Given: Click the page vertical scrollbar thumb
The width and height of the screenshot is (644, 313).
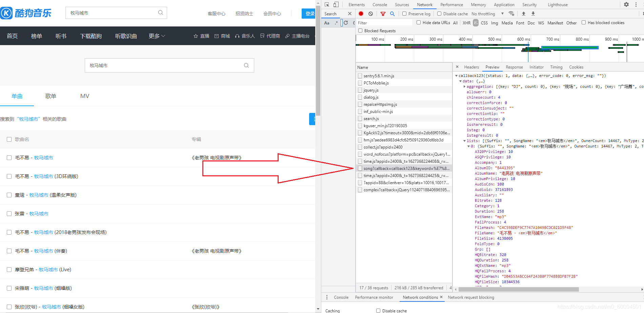Looking at the screenshot, I should point(318,60).
